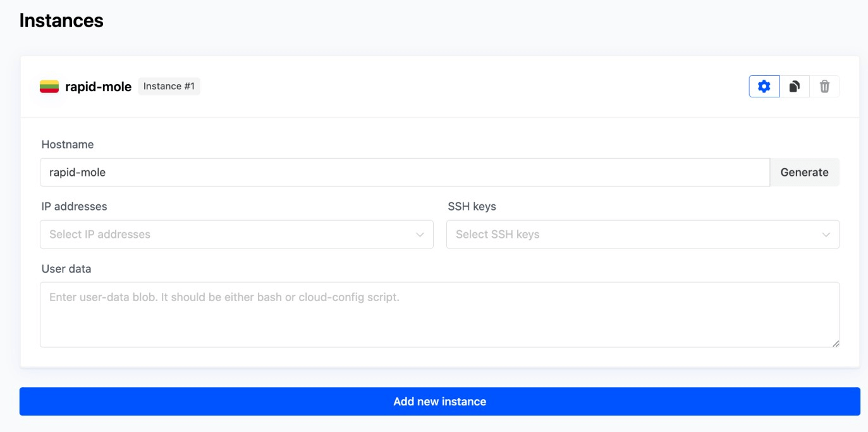This screenshot has height=432, width=868.
Task: Duplicate the instance using the copy icon
Action: (x=794, y=87)
